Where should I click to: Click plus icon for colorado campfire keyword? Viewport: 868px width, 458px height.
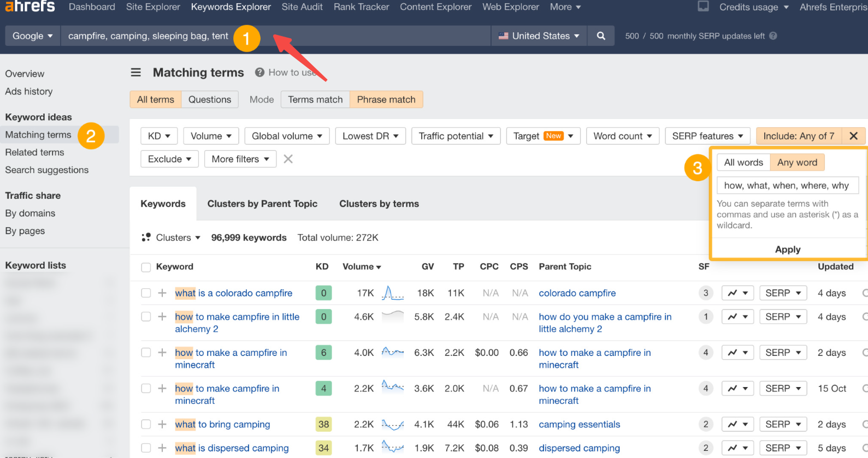point(162,293)
